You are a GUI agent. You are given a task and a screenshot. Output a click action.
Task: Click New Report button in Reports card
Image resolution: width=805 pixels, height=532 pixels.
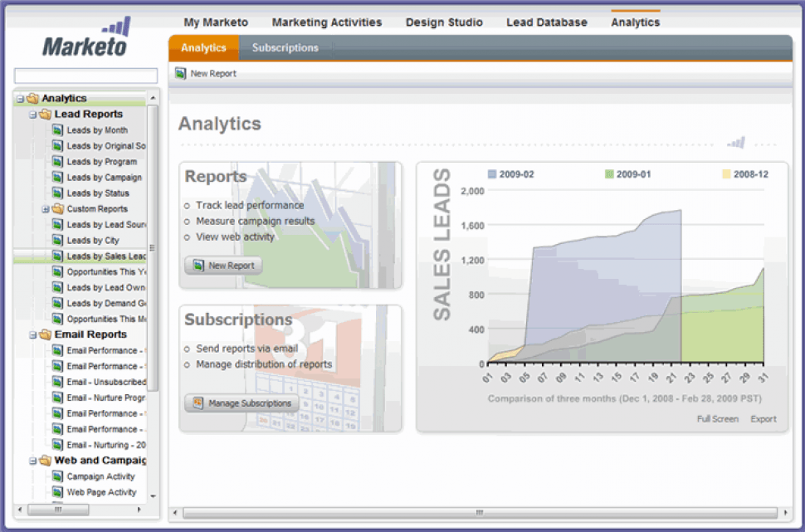[223, 266]
